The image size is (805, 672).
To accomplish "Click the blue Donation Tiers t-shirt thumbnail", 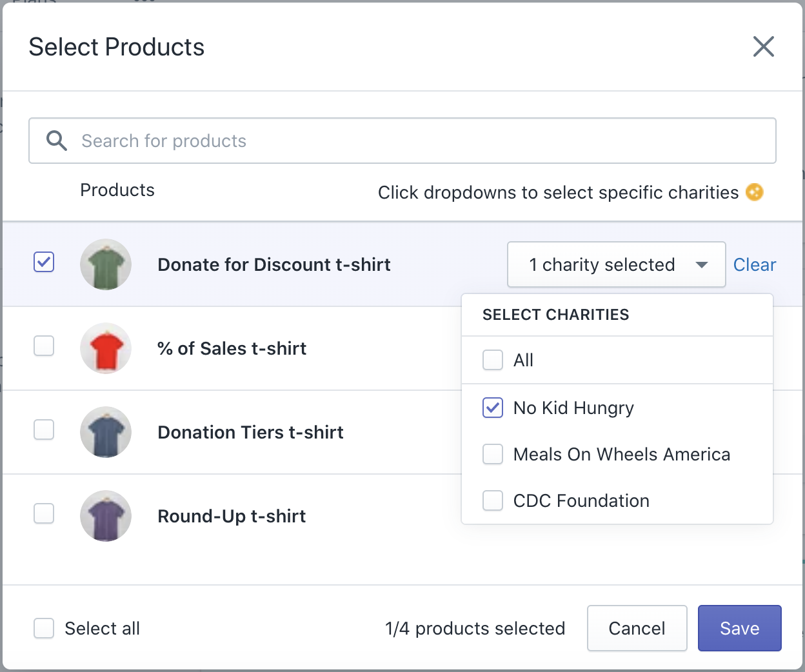I will 106,432.
